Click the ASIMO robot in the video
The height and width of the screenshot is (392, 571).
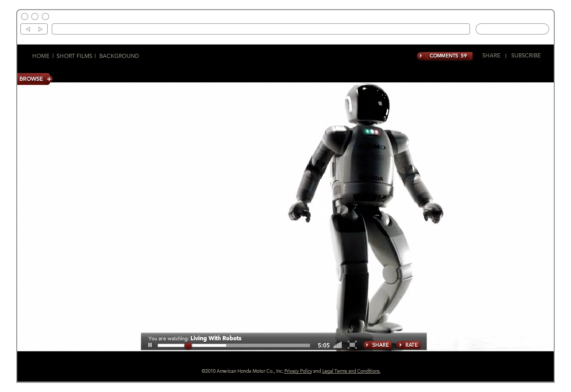365,208
